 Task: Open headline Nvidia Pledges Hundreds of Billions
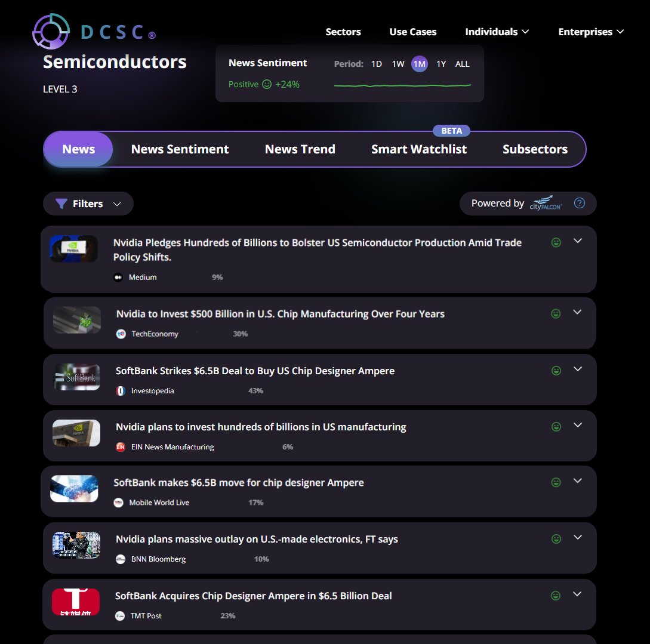pos(317,250)
